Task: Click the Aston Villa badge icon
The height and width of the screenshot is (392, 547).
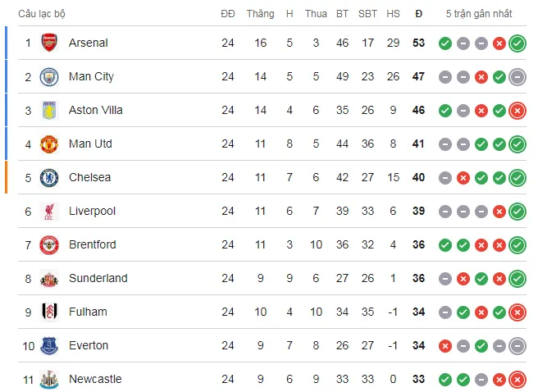Action: tap(50, 110)
